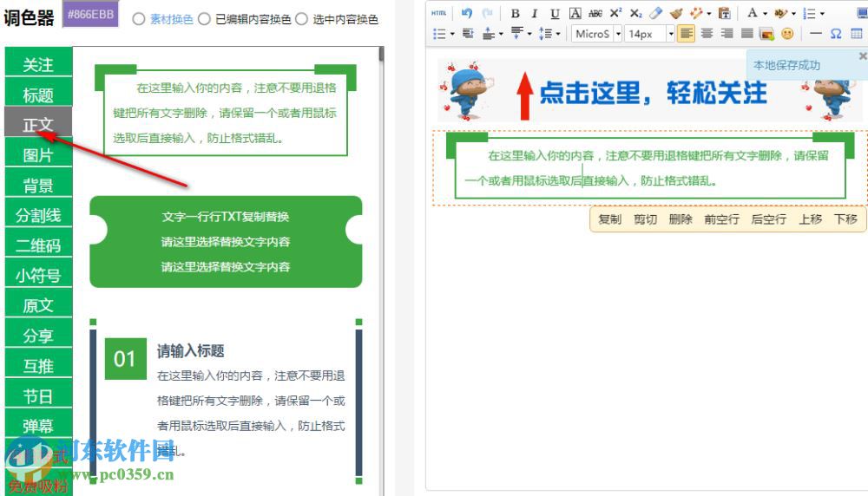Screen dimensions: 868x496
Task: Open the 二维码 category tab
Action: (x=38, y=245)
